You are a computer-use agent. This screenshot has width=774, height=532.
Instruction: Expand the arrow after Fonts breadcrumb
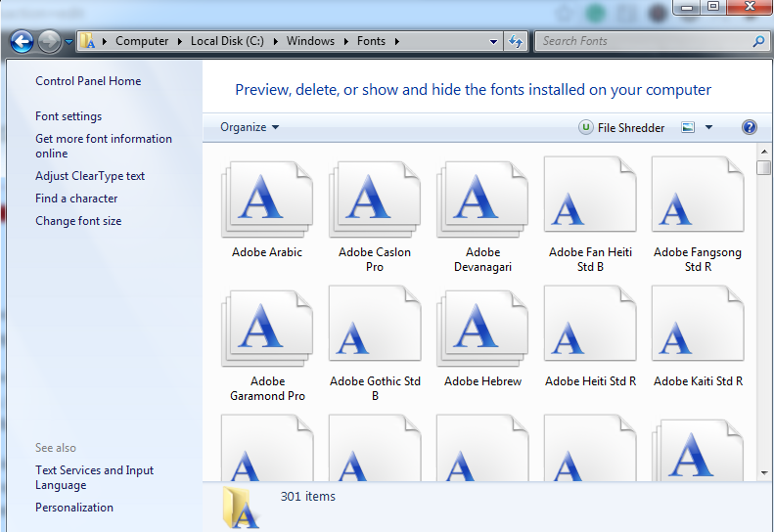coord(397,41)
